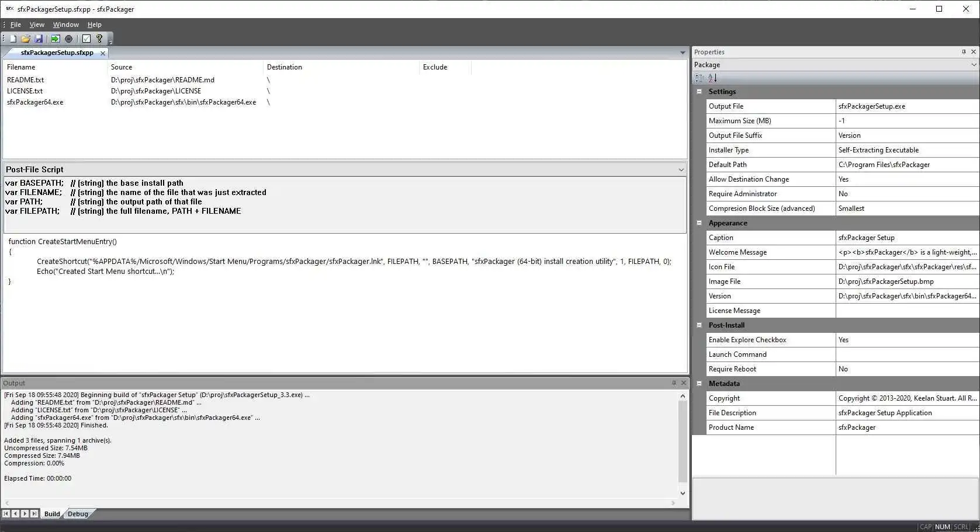980x532 pixels.
Task: Click the empty License Message value field
Action: [x=908, y=311]
